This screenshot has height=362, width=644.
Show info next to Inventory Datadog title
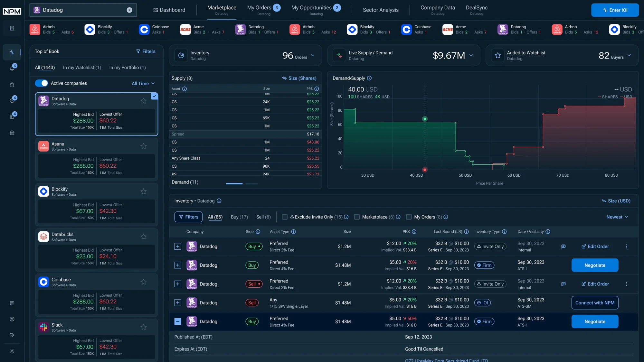point(219,201)
